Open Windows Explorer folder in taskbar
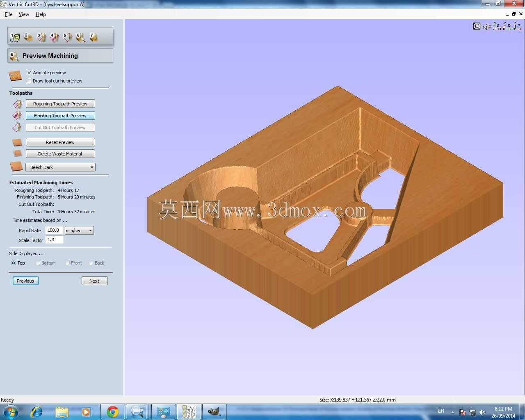The image size is (525, 420). tap(62, 412)
